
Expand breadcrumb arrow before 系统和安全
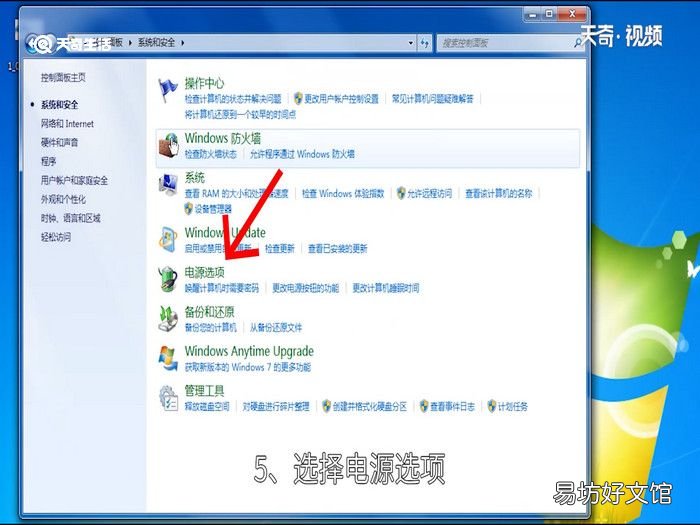tap(130, 43)
